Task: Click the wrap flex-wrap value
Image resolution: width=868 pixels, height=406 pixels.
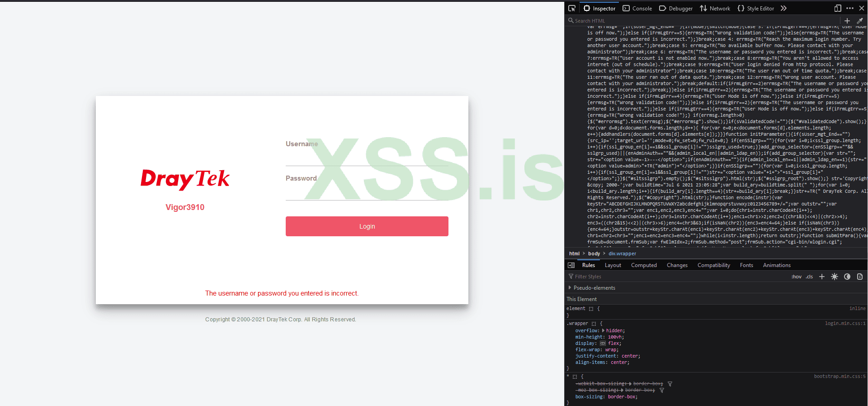Action: pyautogui.click(x=610, y=349)
